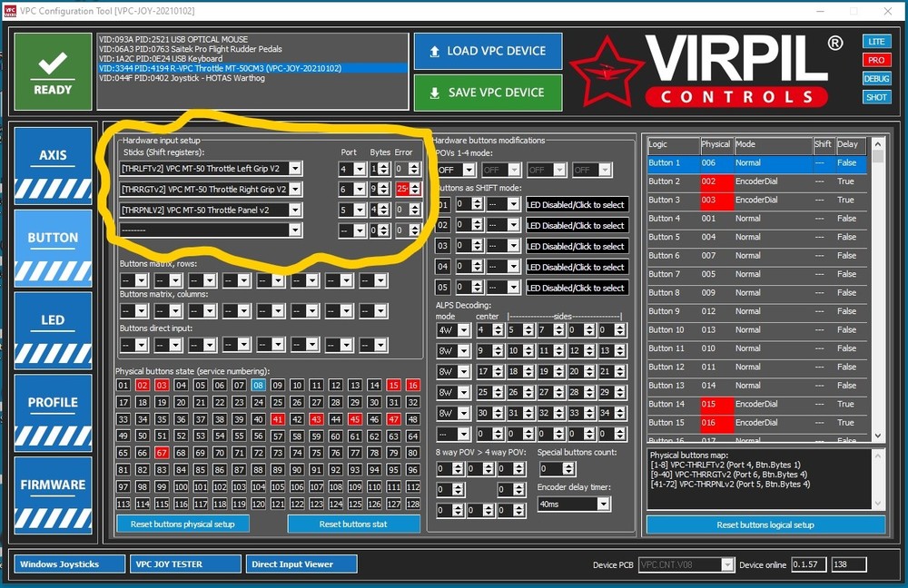Click the DEBUG badge icon
This screenshot has height=588, width=908.
pos(876,79)
